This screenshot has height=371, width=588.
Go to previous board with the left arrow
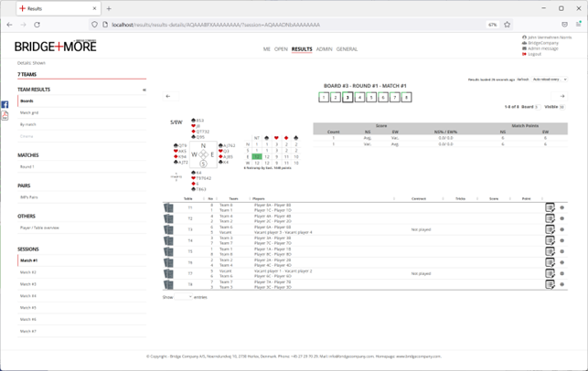(x=167, y=96)
